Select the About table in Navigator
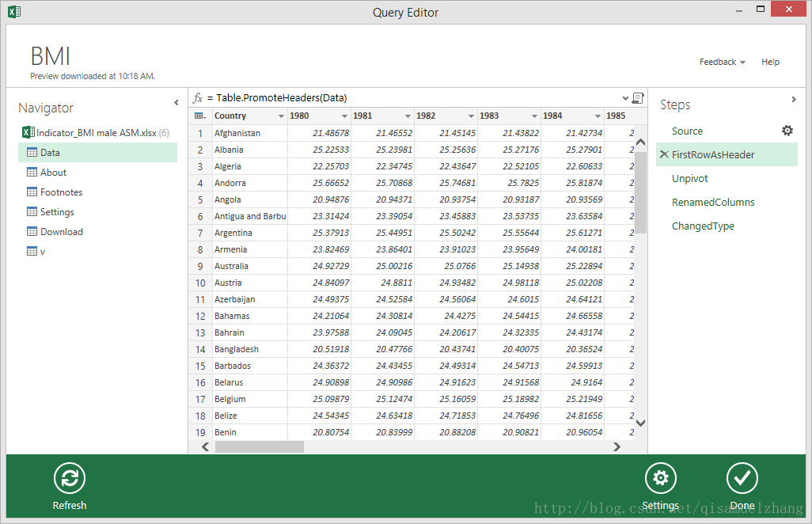 [53, 172]
